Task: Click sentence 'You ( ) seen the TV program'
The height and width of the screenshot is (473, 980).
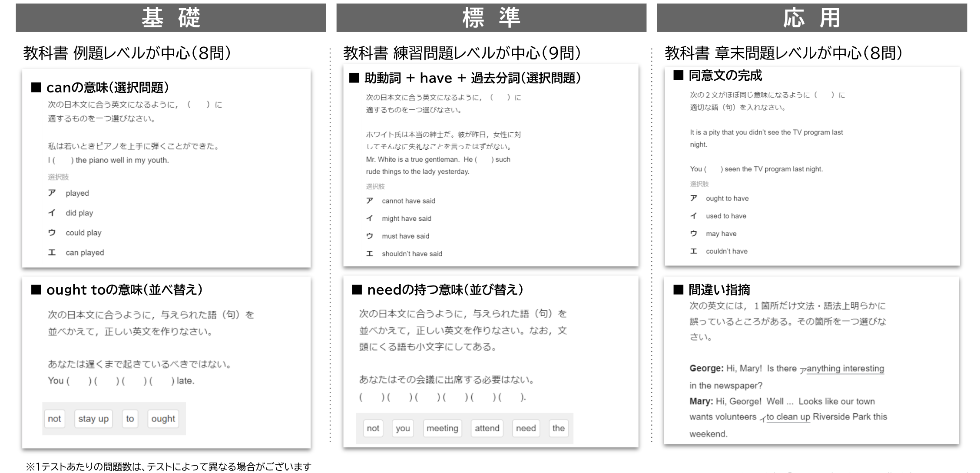Action: [756, 169]
